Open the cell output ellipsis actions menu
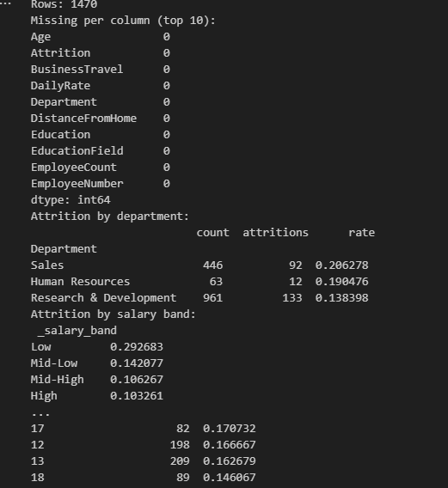 (x=5, y=3)
